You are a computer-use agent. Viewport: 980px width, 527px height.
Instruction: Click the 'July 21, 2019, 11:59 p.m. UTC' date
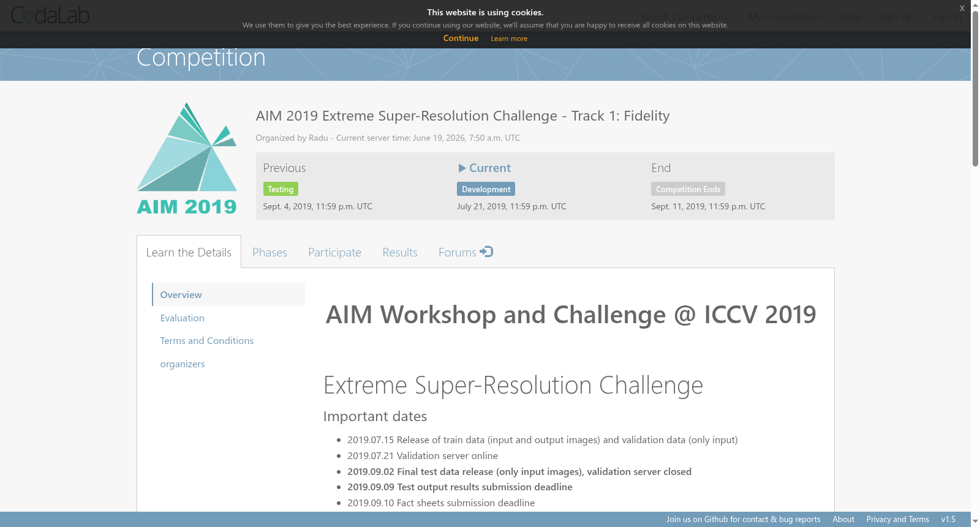point(511,206)
